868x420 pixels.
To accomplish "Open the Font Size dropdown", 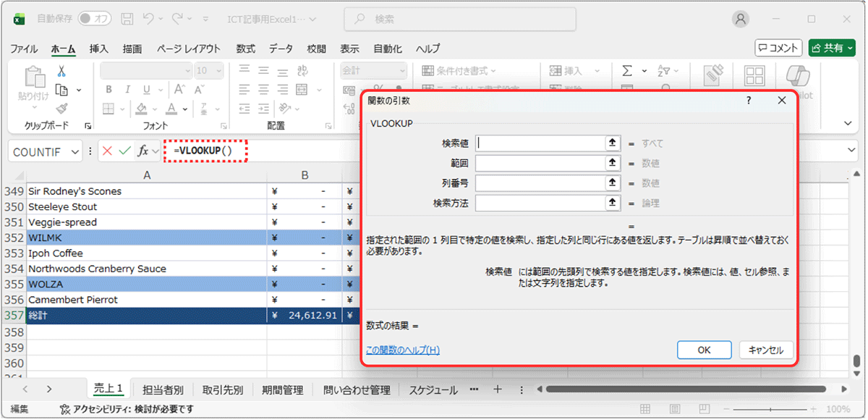I will (x=219, y=71).
